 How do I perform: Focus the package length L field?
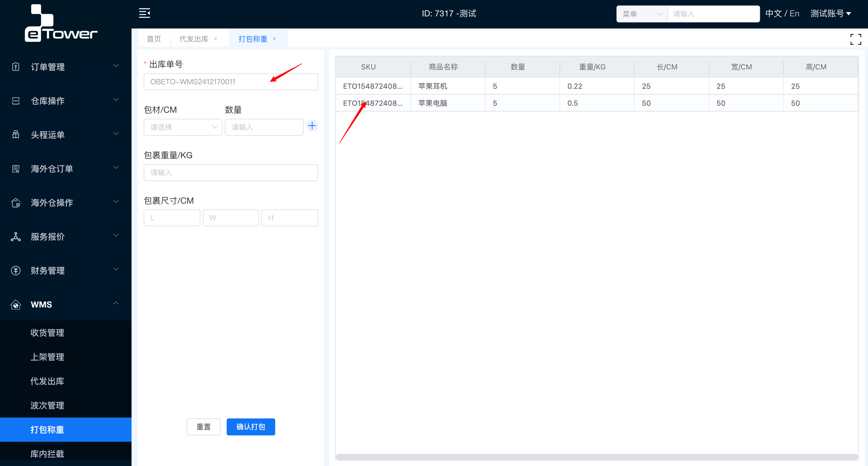(172, 218)
